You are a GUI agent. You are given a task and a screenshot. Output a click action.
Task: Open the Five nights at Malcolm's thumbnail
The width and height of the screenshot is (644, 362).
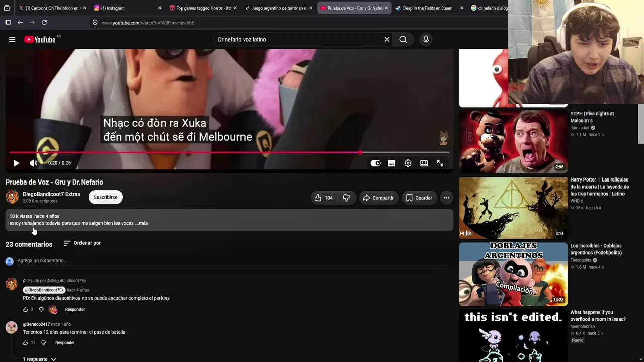point(513,142)
